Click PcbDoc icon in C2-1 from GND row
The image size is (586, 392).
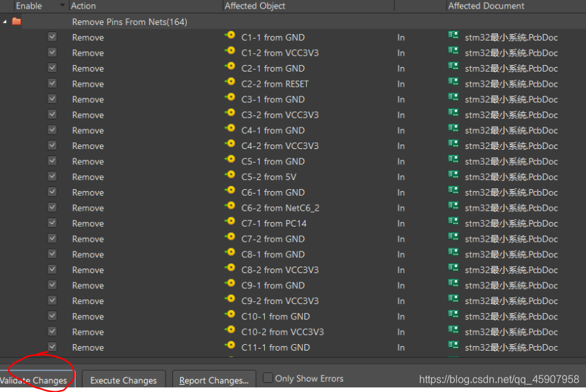tap(453, 66)
